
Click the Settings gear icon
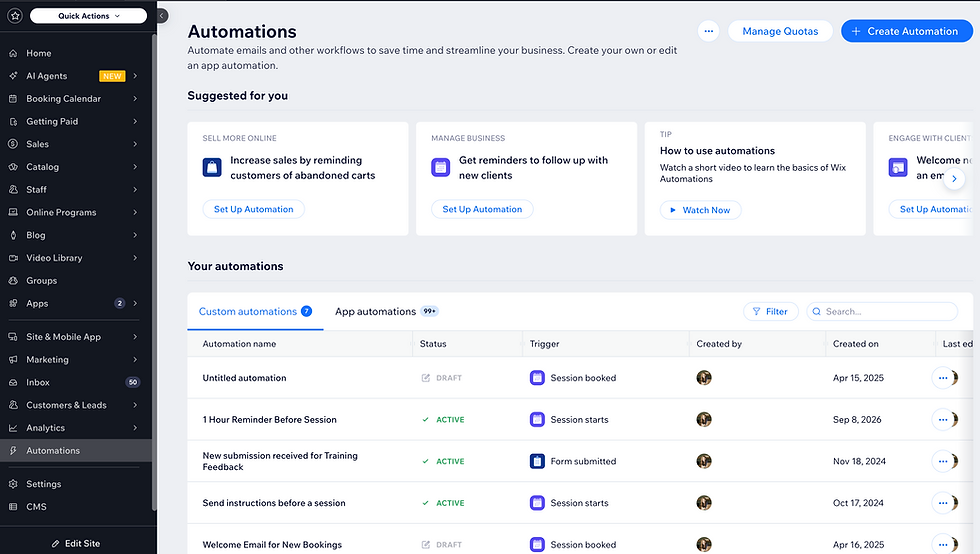point(13,484)
